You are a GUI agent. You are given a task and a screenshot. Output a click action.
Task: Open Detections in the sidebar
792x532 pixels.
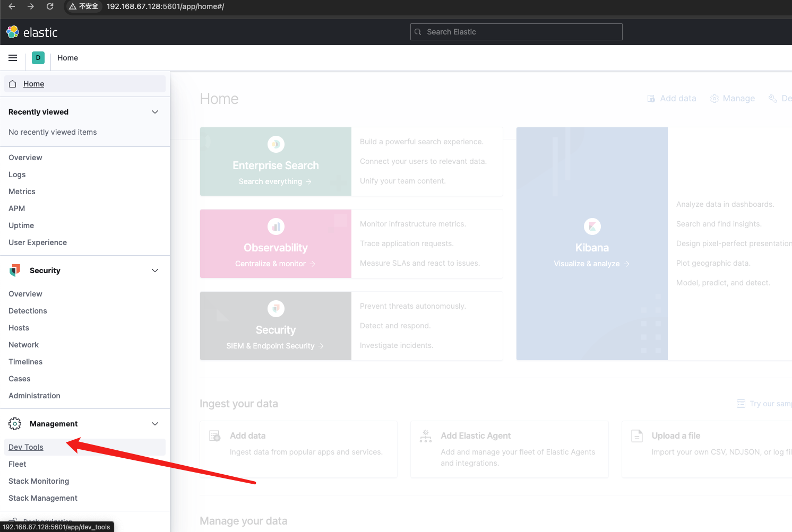[x=28, y=311]
